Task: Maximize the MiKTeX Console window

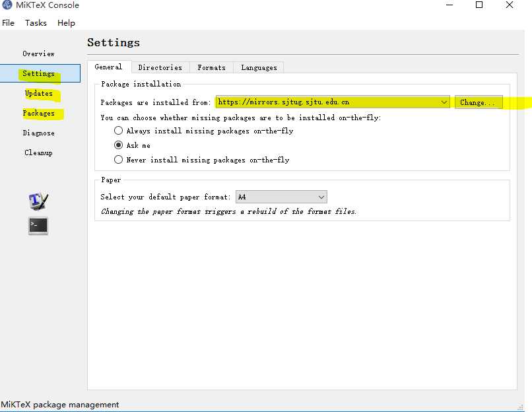Action: [479, 5]
